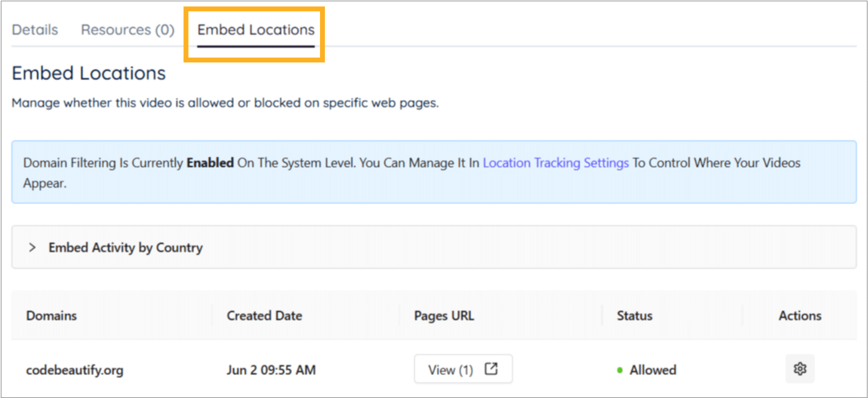Image resolution: width=868 pixels, height=398 pixels.
Task: Click the Created Date column header
Action: 264,316
